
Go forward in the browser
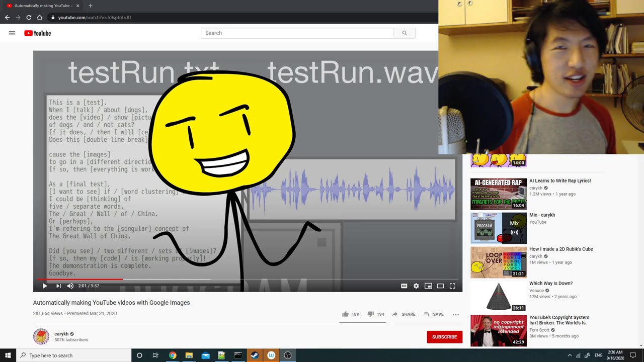tap(18, 18)
